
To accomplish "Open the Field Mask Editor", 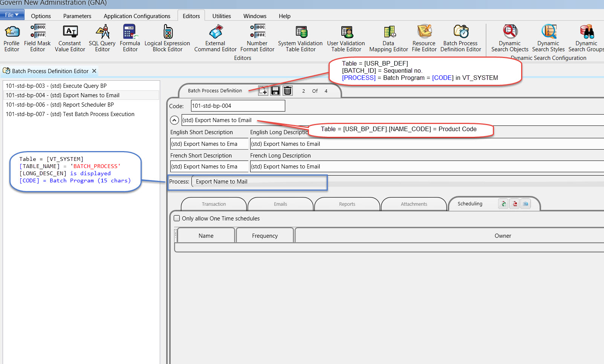I will (x=37, y=38).
